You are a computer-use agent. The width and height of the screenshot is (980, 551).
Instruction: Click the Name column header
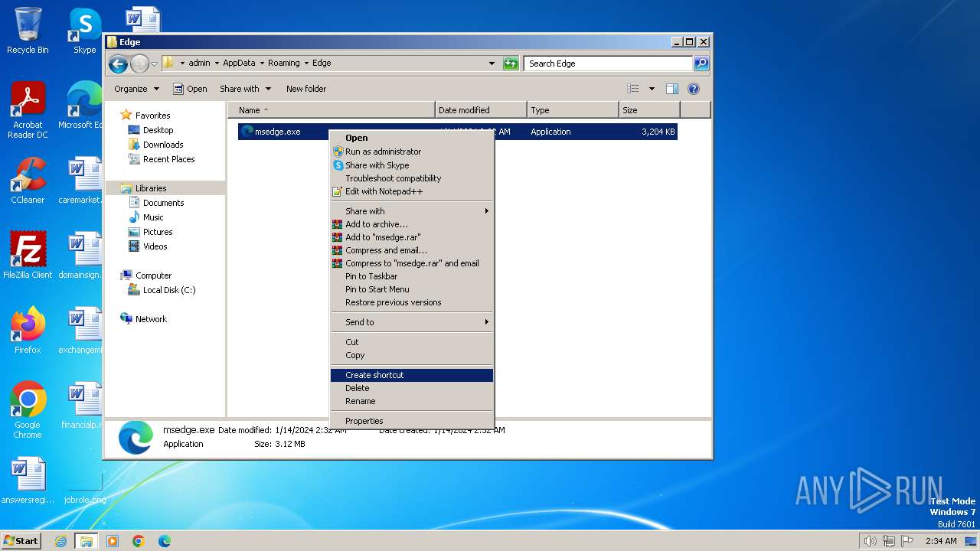point(332,110)
